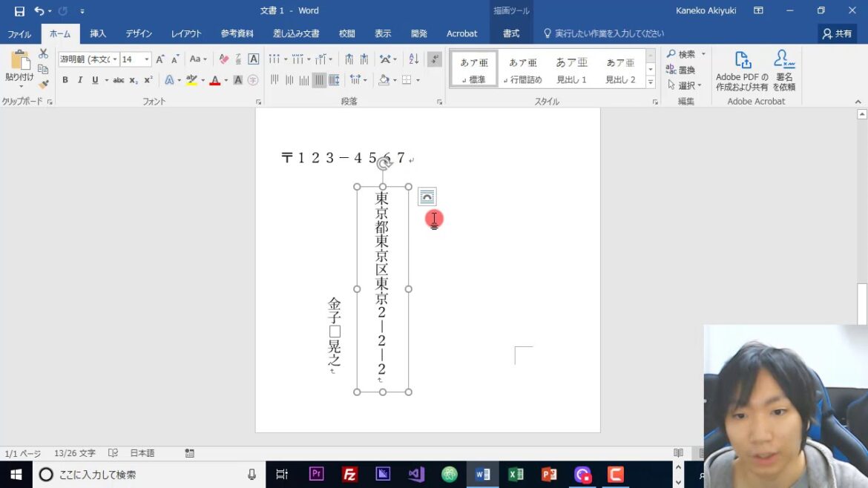Clear all formatting with the eraser icon

point(223,59)
